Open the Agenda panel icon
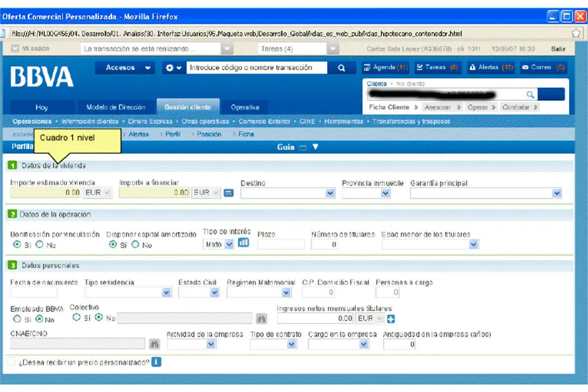The width and height of the screenshot is (588, 392). pos(366,67)
